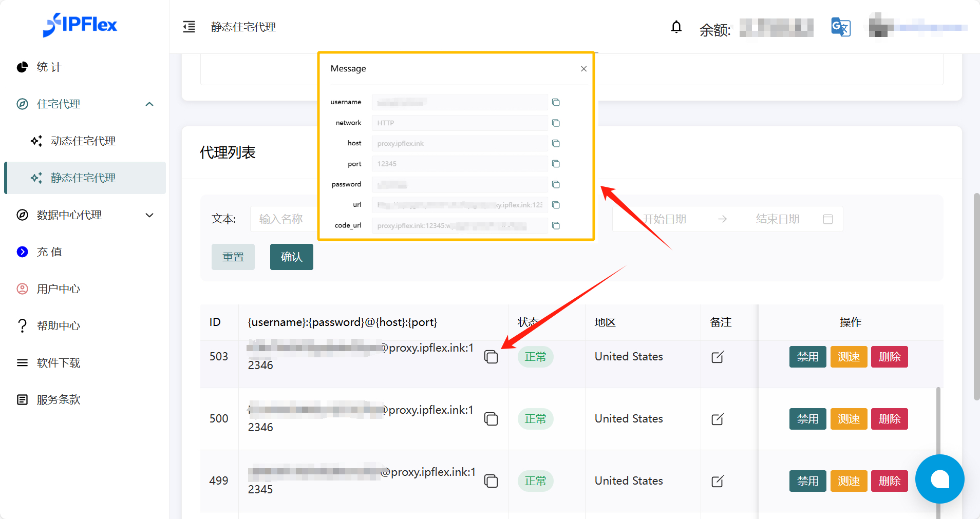Image resolution: width=980 pixels, height=519 pixels.
Task: Go to 动态住宅代理 menu item
Action: click(83, 141)
